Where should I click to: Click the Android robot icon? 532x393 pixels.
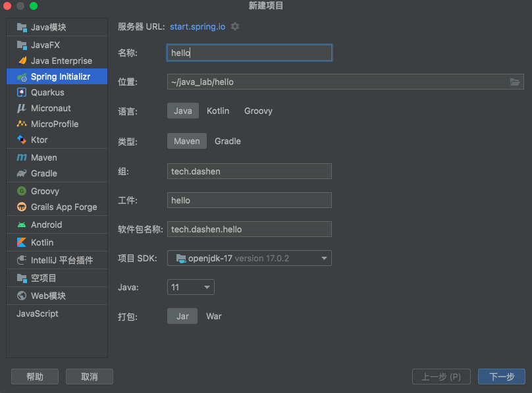[22, 224]
